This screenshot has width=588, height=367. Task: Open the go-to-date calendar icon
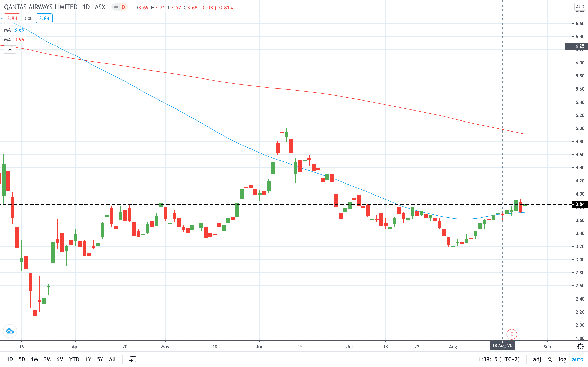[x=133, y=359]
